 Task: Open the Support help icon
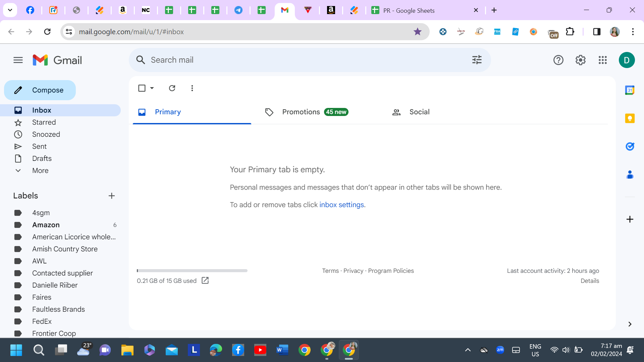click(558, 60)
